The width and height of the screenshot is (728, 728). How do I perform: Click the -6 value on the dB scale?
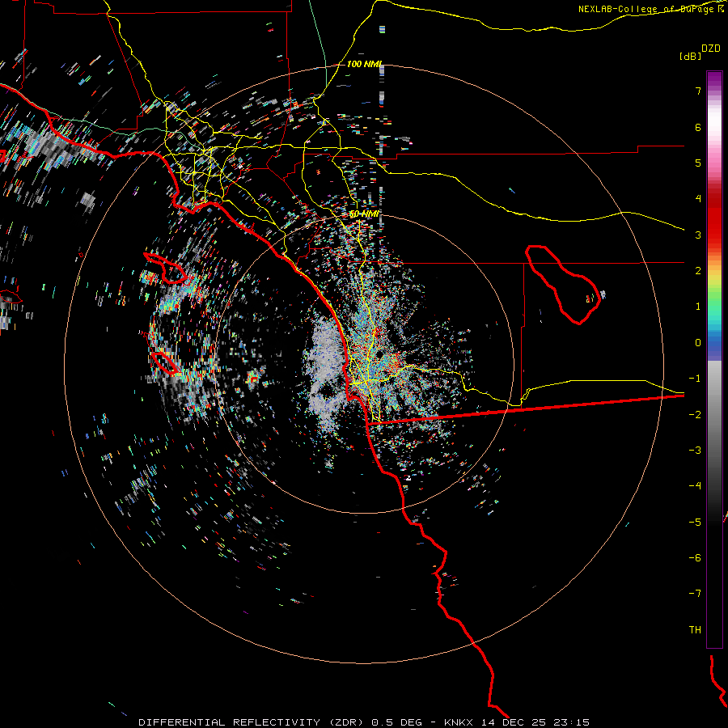695,558
